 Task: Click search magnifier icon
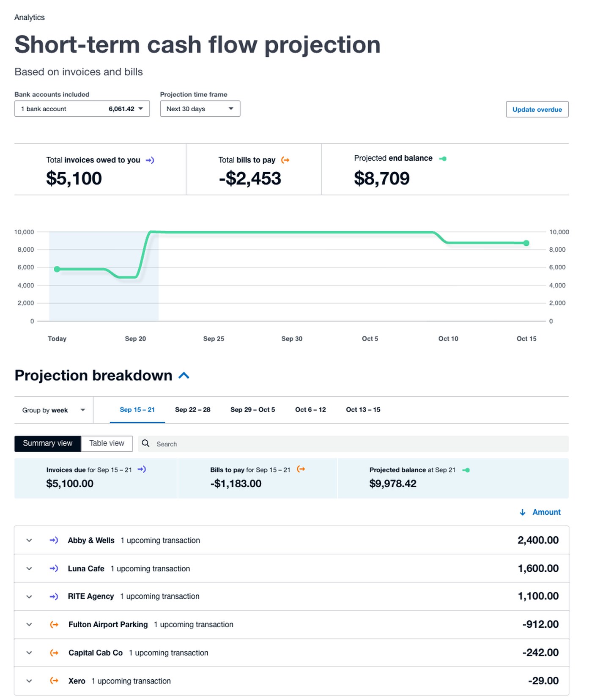[x=145, y=443]
